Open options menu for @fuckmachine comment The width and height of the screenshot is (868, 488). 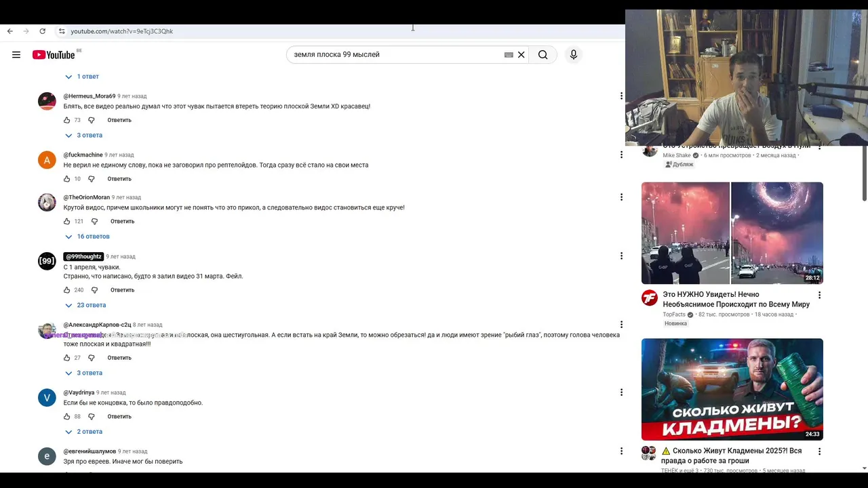(621, 155)
